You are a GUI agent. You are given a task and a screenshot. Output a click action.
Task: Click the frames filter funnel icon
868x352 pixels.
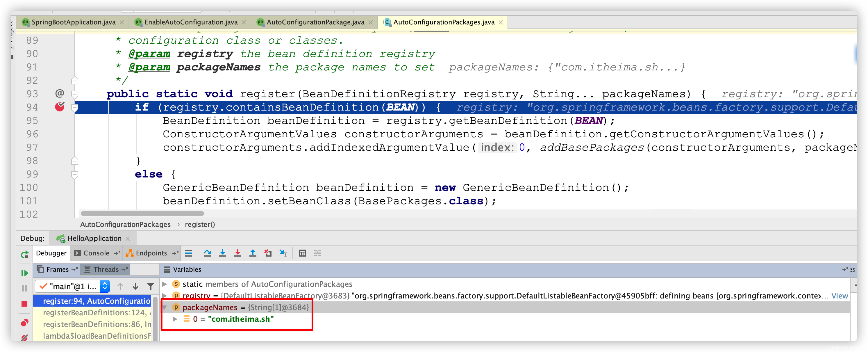tap(151, 286)
